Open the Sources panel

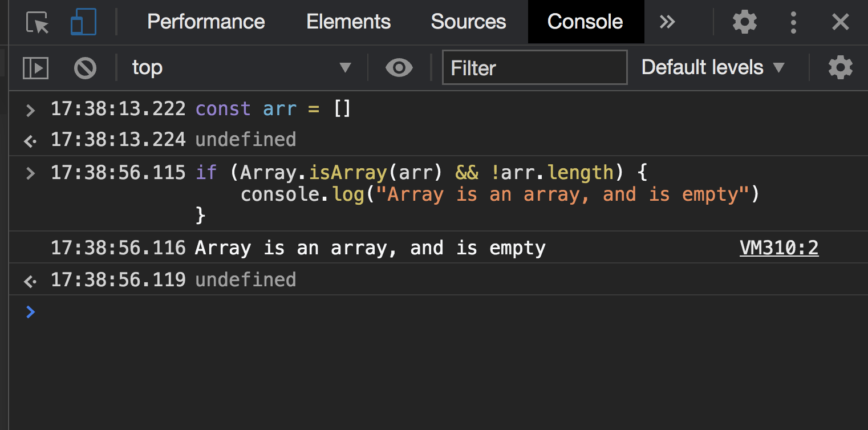pyautogui.click(x=468, y=22)
